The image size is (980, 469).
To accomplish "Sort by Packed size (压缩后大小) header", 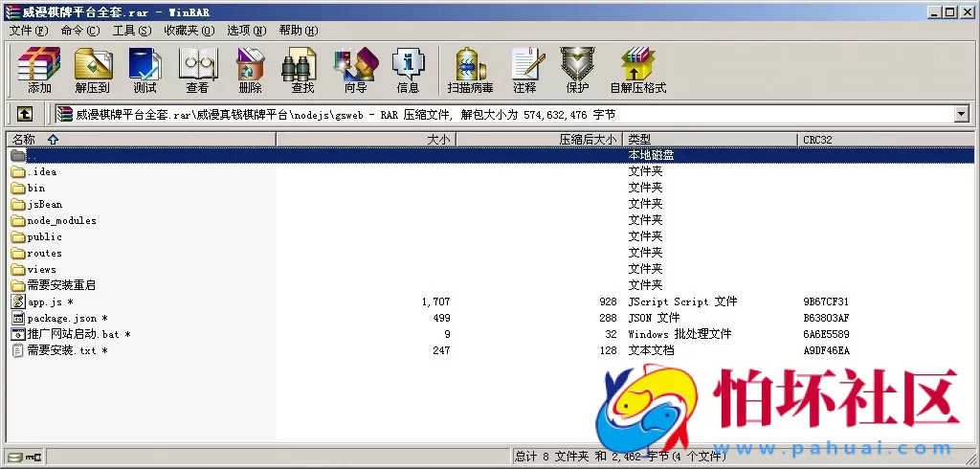I will pos(540,140).
